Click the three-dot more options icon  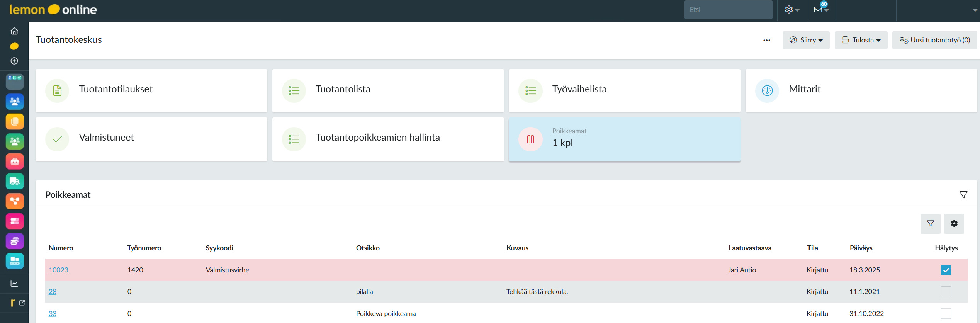(766, 40)
